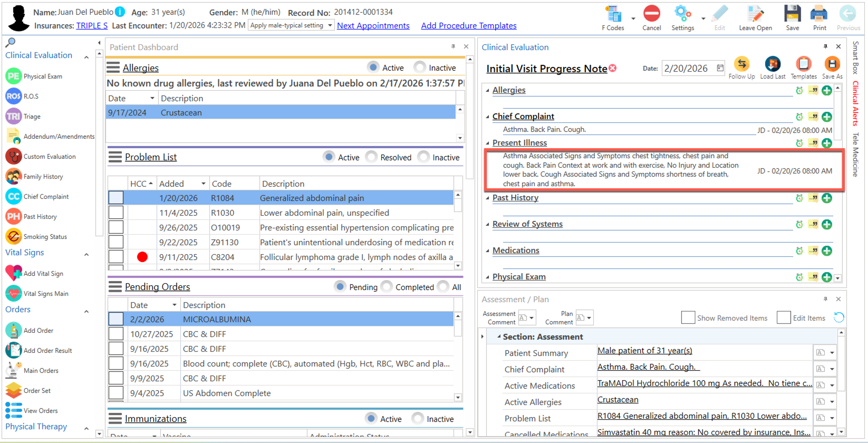Image resolution: width=868 pixels, height=443 pixels.
Task: Click green plus icon beside Chief Complaint
Action: pyautogui.click(x=827, y=117)
